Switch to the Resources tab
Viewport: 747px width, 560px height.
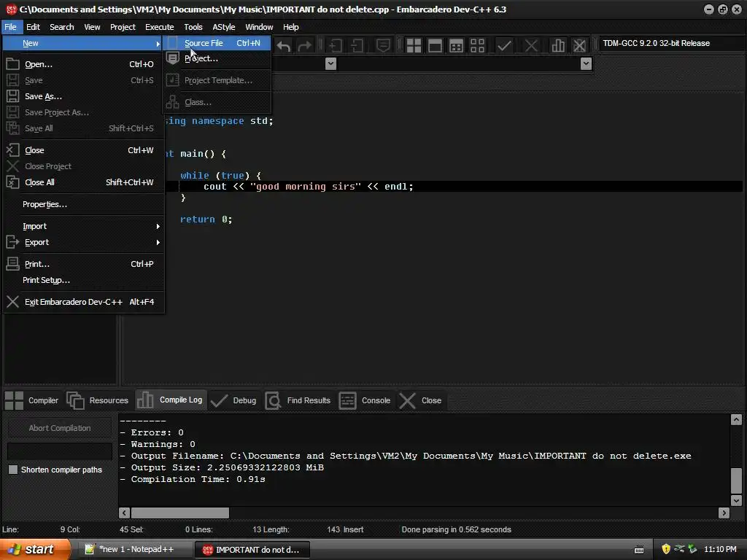(x=98, y=400)
